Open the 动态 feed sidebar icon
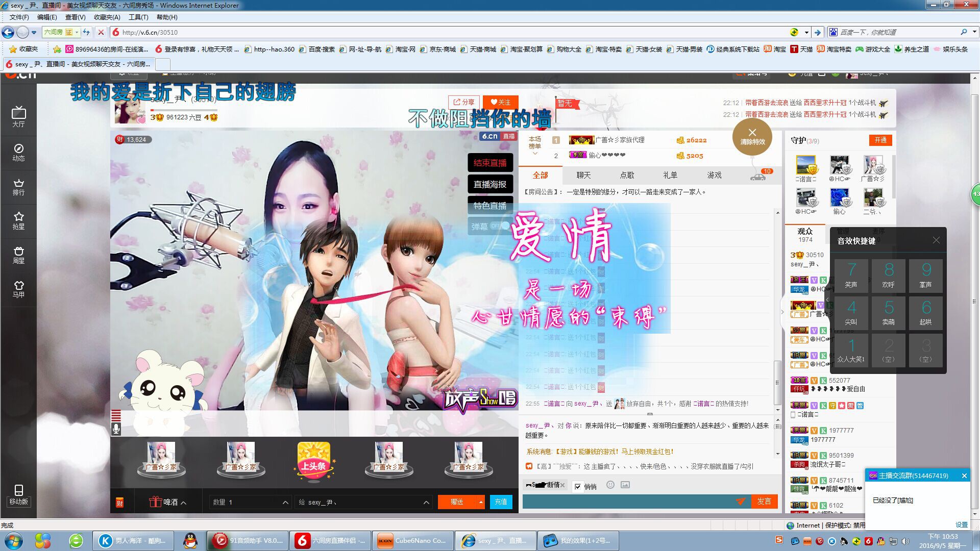980x551 pixels. click(x=18, y=152)
